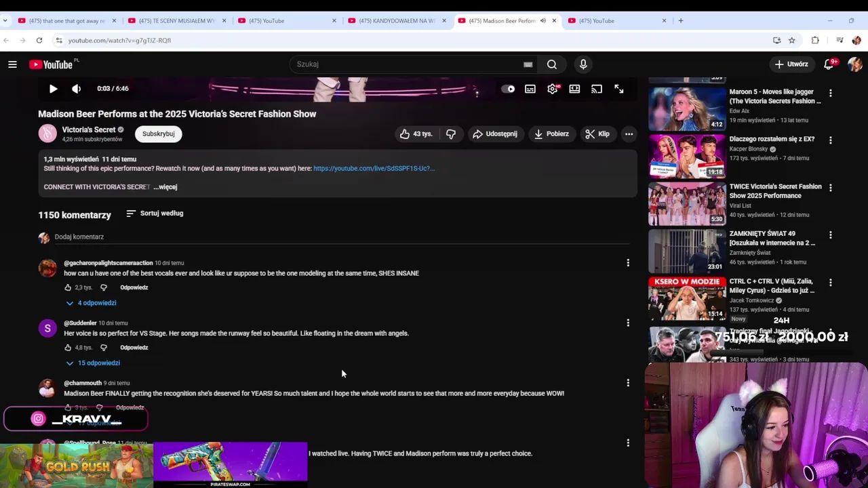The image size is (868, 488).
Task: Close the Madison Beer Performs tab
Action: [x=554, y=20]
